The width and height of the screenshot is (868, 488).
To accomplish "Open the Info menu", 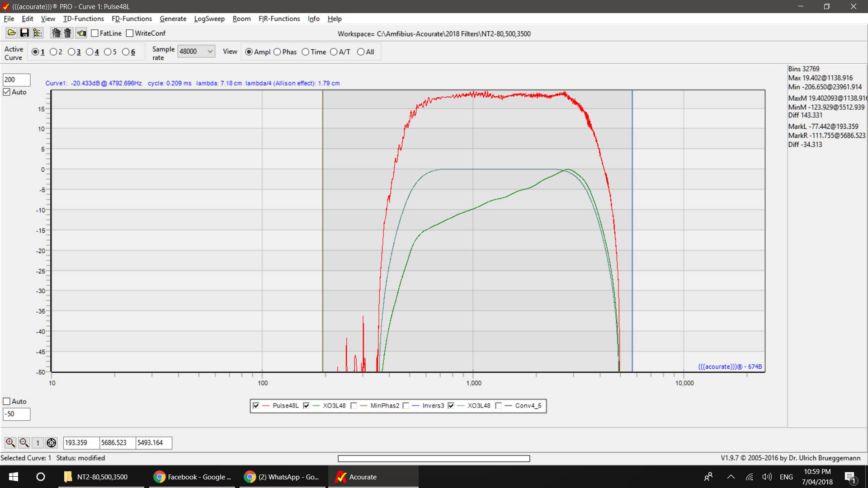I will tap(313, 19).
